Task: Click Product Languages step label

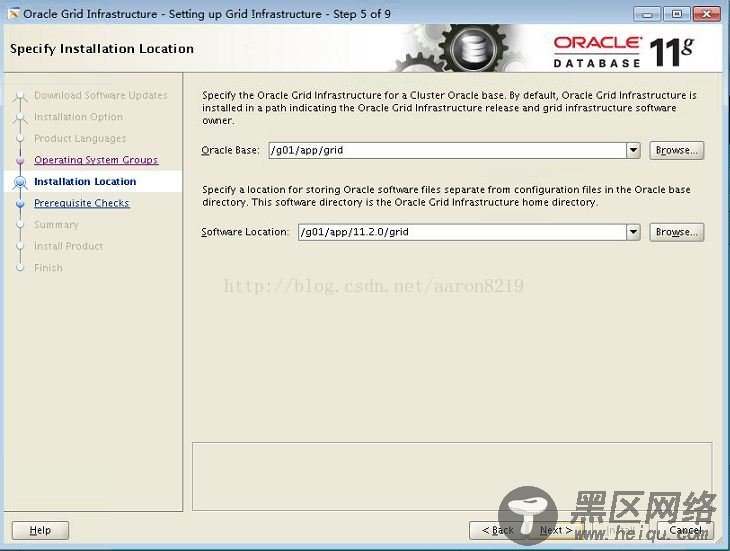Action: click(x=80, y=139)
